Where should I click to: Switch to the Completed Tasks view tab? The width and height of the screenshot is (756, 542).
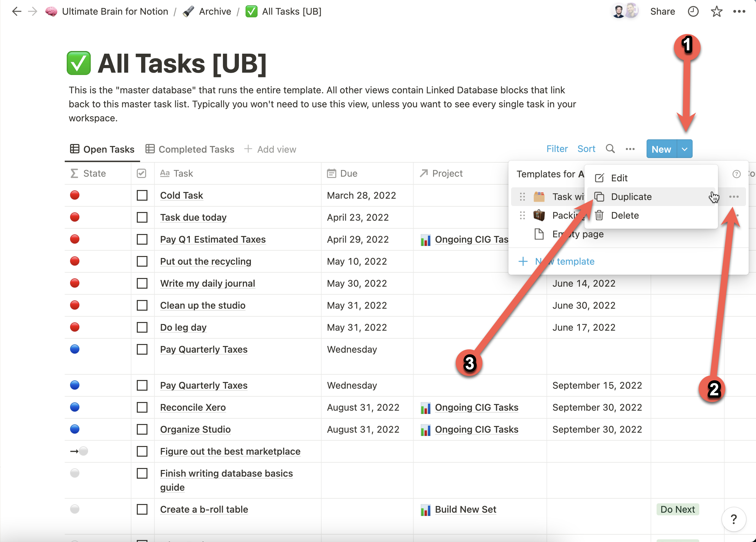point(190,149)
